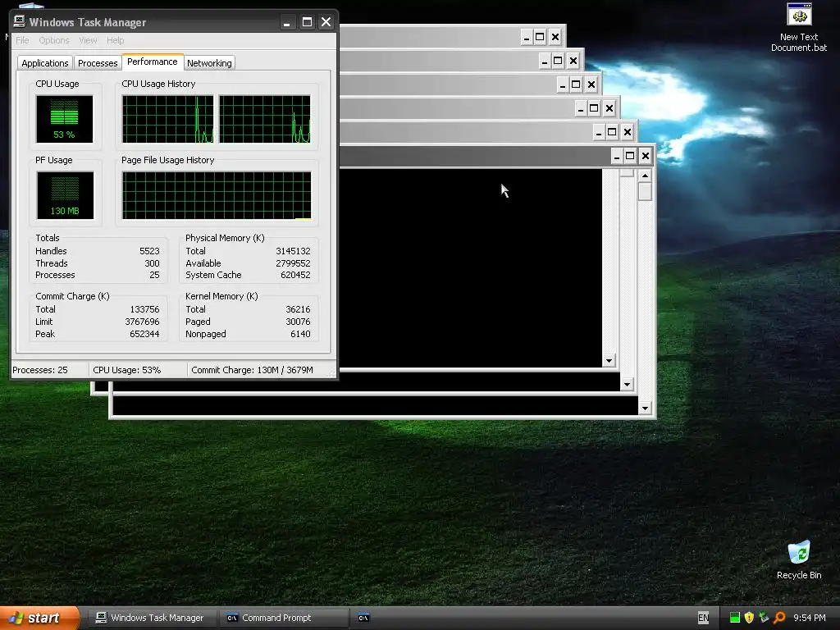Activate Windows Task Manager taskbar button
The height and width of the screenshot is (630, 840).
[152, 618]
